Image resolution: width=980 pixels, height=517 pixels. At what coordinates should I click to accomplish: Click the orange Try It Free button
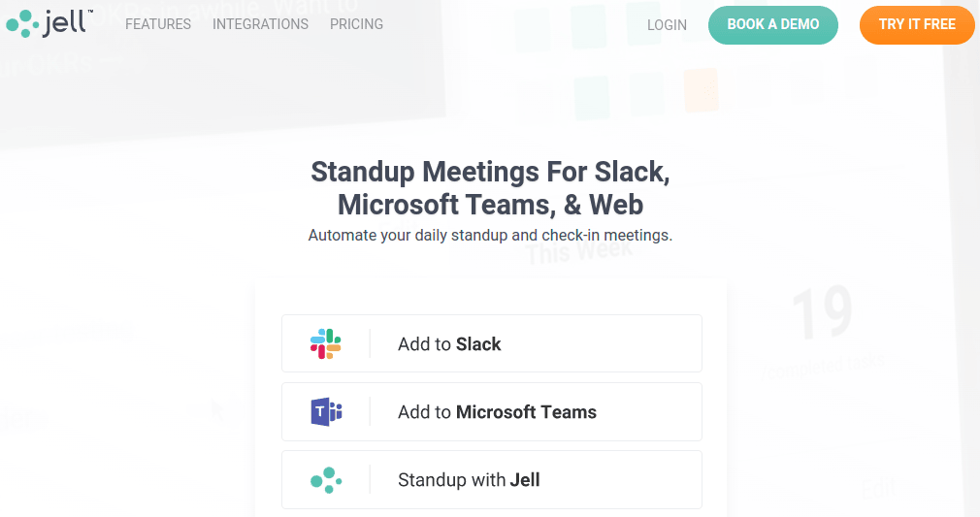[917, 25]
